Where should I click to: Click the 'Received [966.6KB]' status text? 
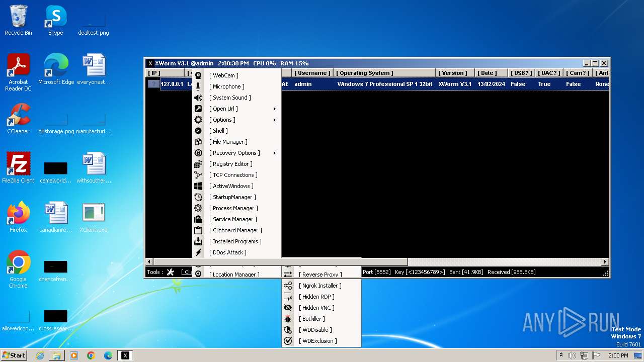point(512,272)
